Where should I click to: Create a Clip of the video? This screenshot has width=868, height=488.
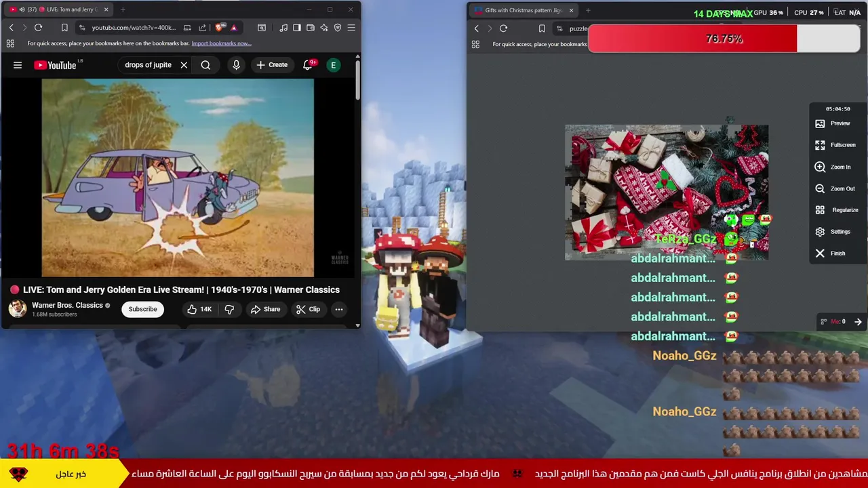click(x=308, y=309)
